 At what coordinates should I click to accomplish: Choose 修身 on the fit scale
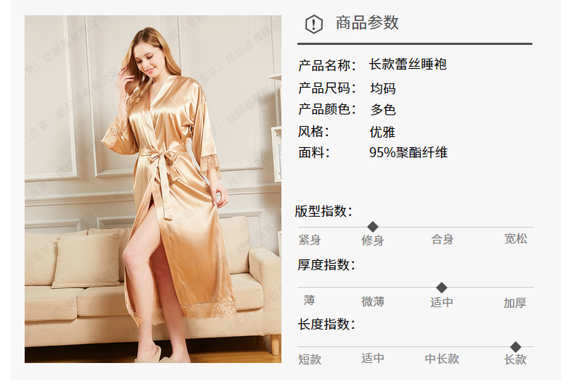(x=373, y=240)
